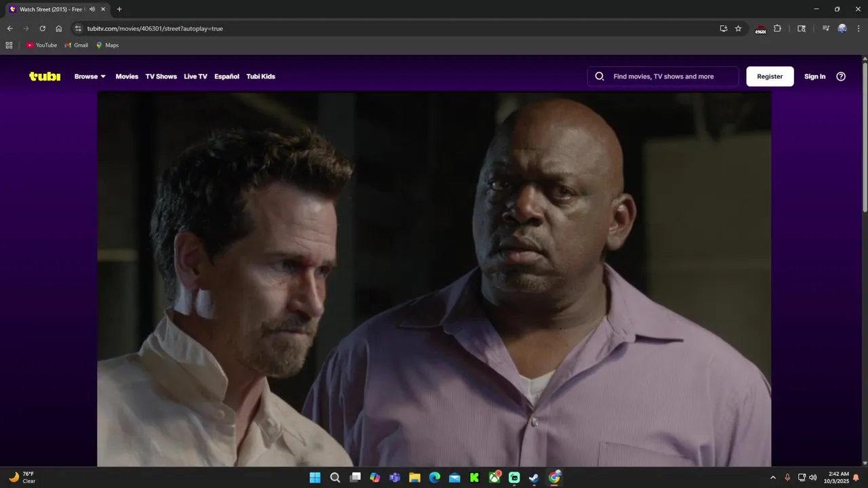Open volume settings from system tray
This screenshot has width=868, height=488.
point(812,478)
